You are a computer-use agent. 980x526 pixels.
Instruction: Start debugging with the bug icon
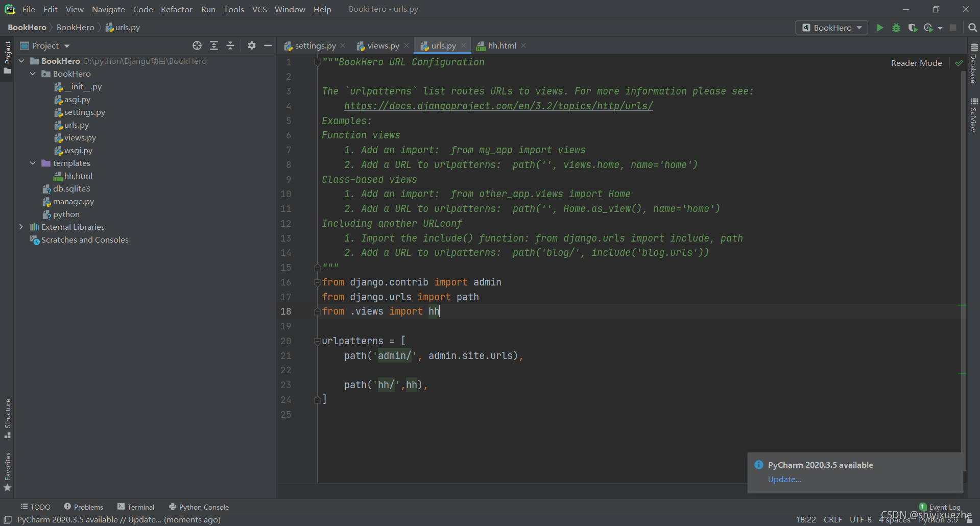(896, 28)
